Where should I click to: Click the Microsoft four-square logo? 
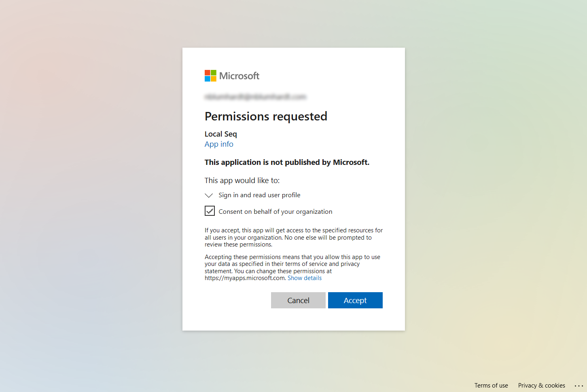point(210,76)
